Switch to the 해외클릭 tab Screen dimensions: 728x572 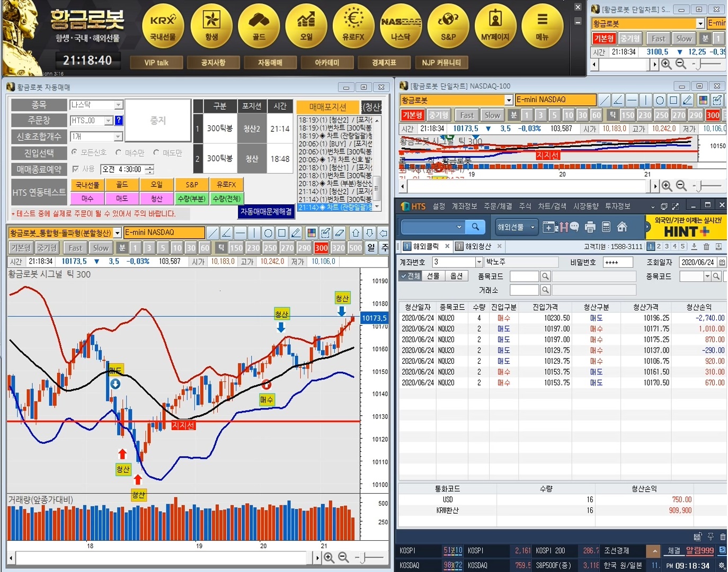pyautogui.click(x=426, y=246)
